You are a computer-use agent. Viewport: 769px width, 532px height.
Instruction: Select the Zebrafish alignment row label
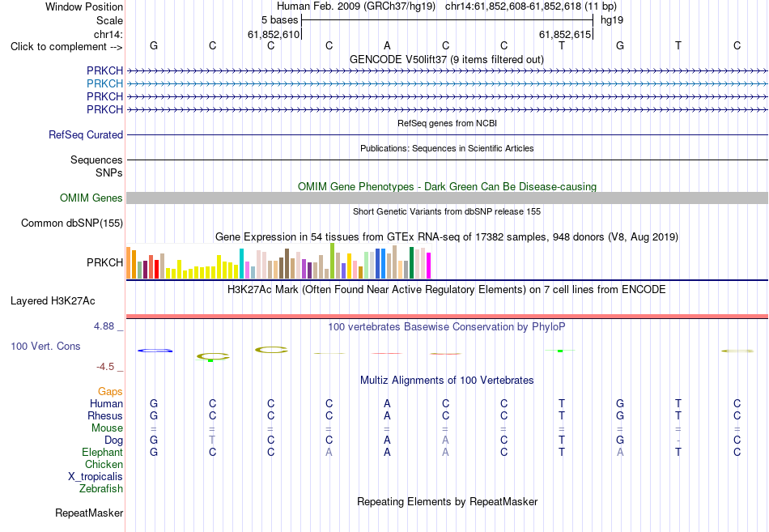point(101,489)
